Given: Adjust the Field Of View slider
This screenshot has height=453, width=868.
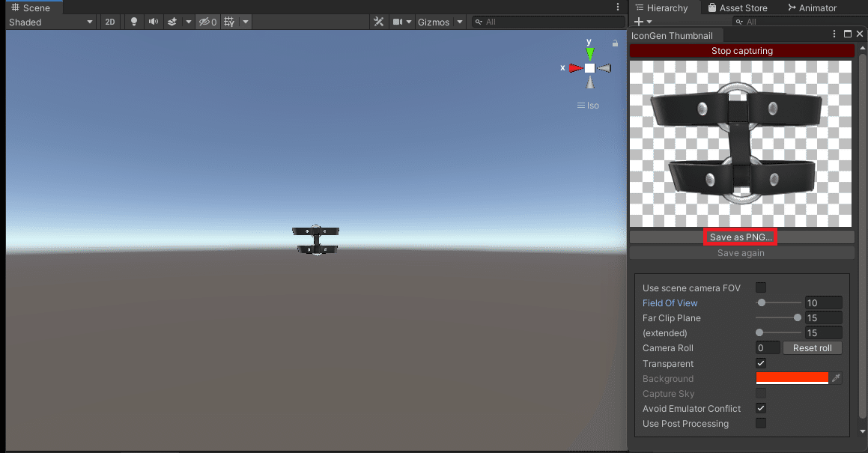Looking at the screenshot, I should (x=778, y=302).
